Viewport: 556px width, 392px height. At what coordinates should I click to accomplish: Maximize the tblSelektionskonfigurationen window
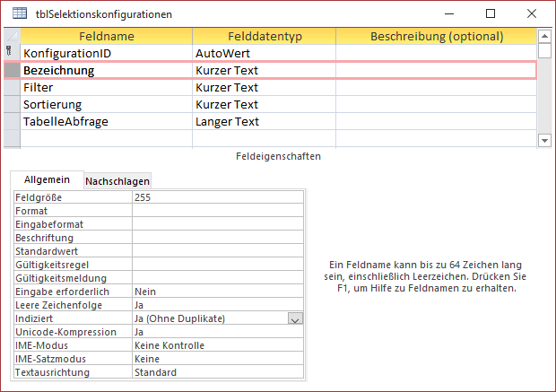point(491,13)
